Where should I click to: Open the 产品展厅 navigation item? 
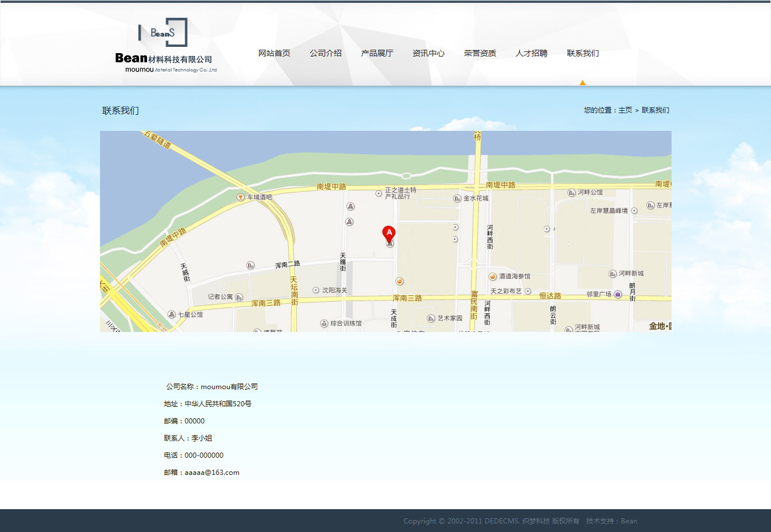coord(377,53)
